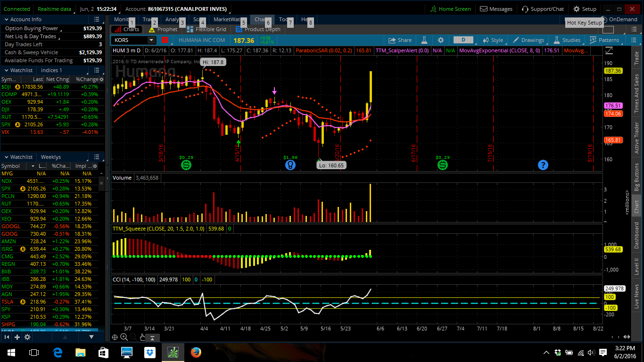
Task: Open the indices 1 watchlist panel menu icon
Action: [97, 70]
